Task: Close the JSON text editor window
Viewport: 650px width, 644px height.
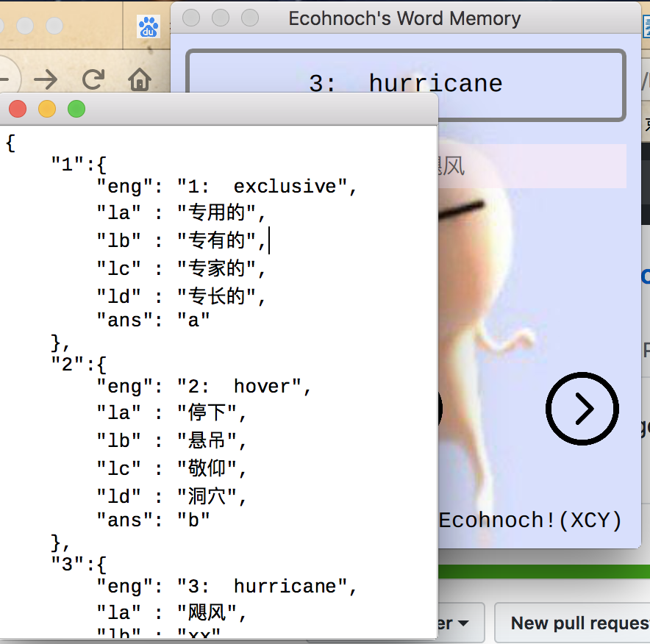Action: pos(18,110)
